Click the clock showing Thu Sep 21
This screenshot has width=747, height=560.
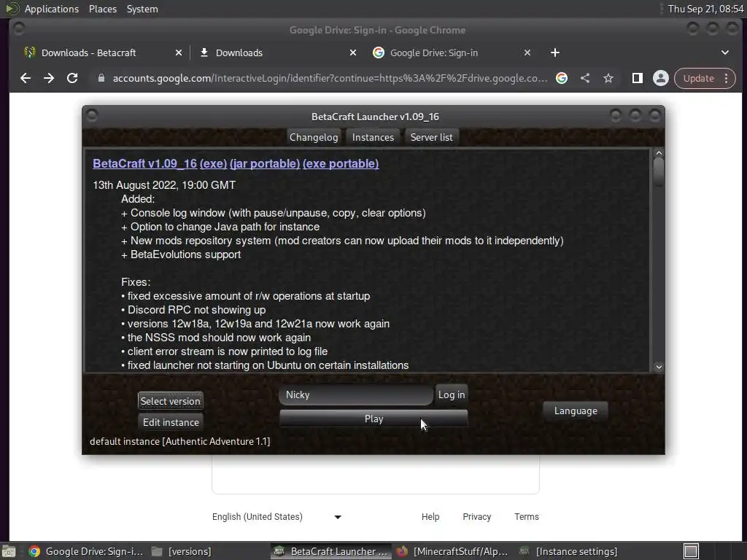(x=705, y=9)
